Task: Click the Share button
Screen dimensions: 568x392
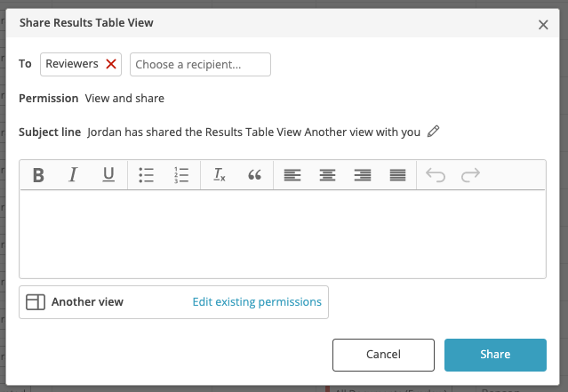Action: click(x=495, y=355)
